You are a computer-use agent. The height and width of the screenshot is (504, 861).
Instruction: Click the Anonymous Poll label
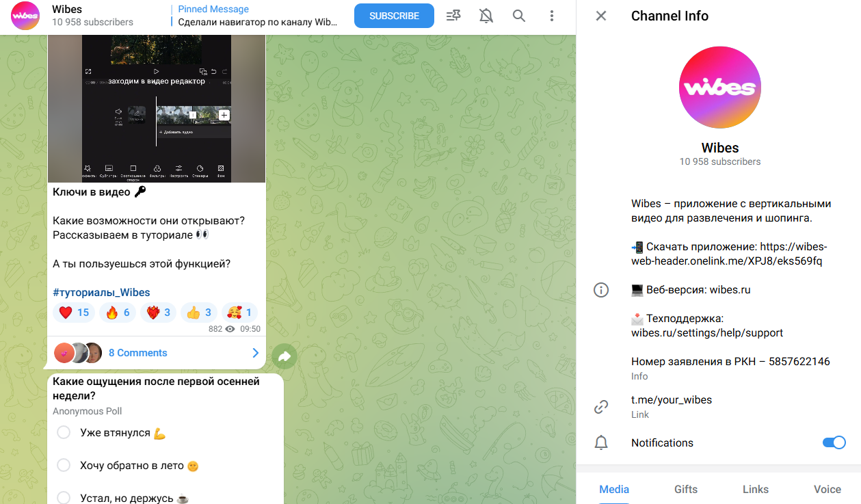pos(88,411)
